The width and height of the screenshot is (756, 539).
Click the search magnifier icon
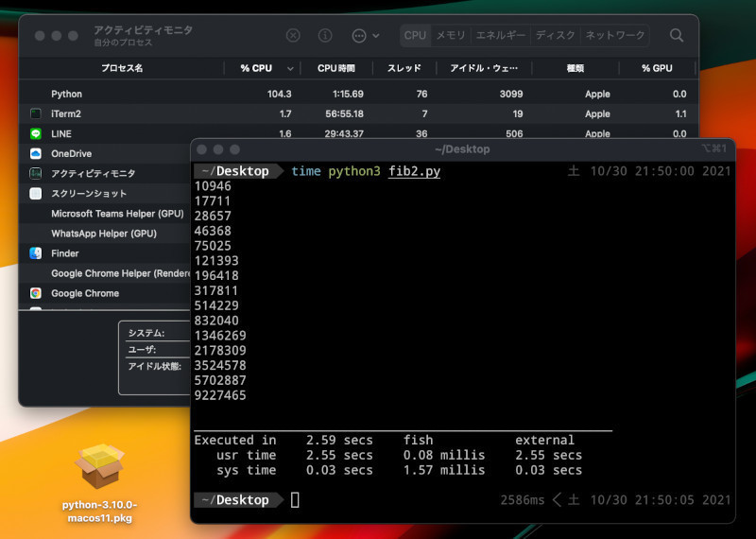(x=677, y=35)
